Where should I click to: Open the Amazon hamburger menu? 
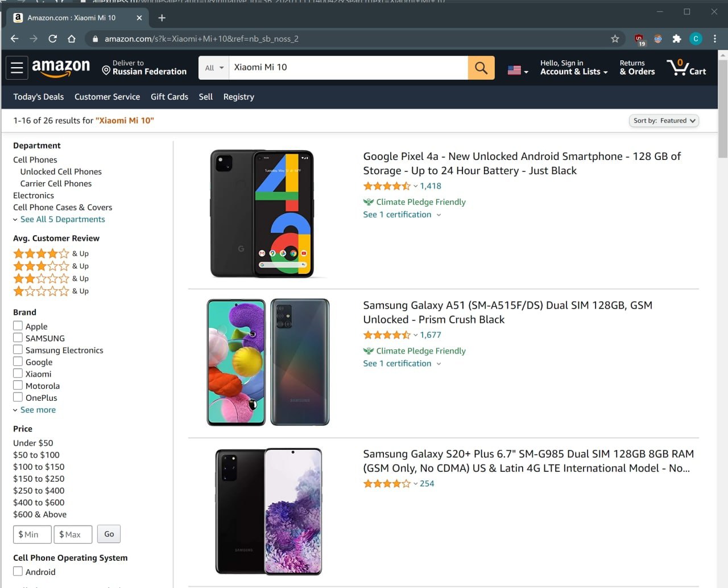(17, 68)
